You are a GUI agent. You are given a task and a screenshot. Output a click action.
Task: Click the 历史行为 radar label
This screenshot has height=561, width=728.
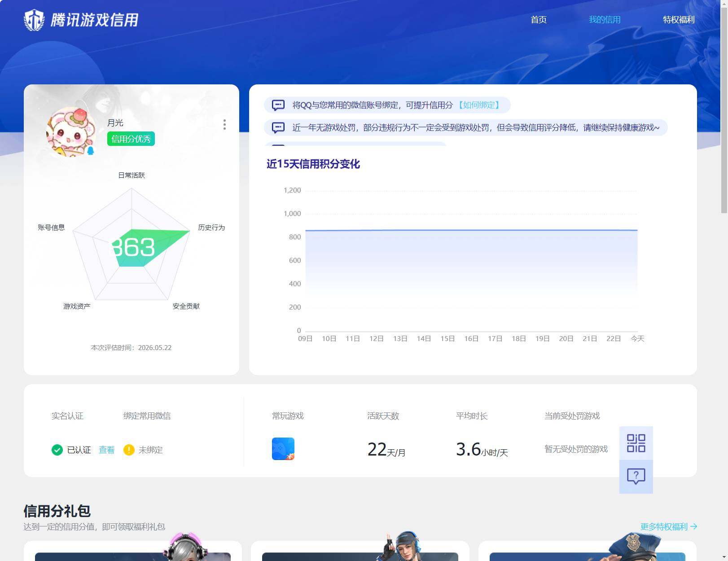(x=211, y=228)
